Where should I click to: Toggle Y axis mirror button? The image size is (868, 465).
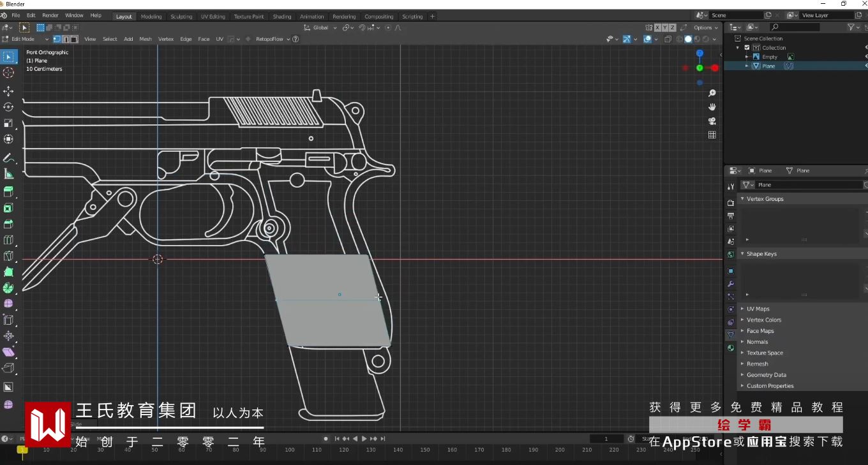tap(664, 27)
